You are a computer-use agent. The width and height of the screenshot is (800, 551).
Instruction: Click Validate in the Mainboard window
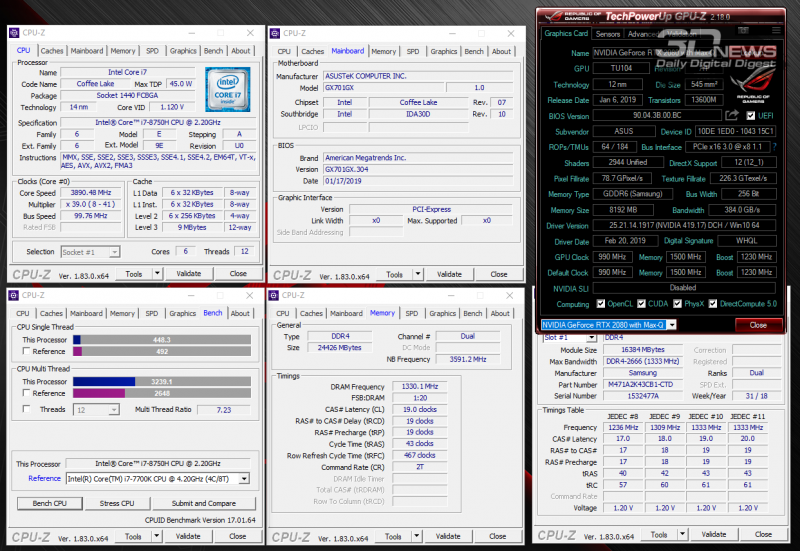449,274
